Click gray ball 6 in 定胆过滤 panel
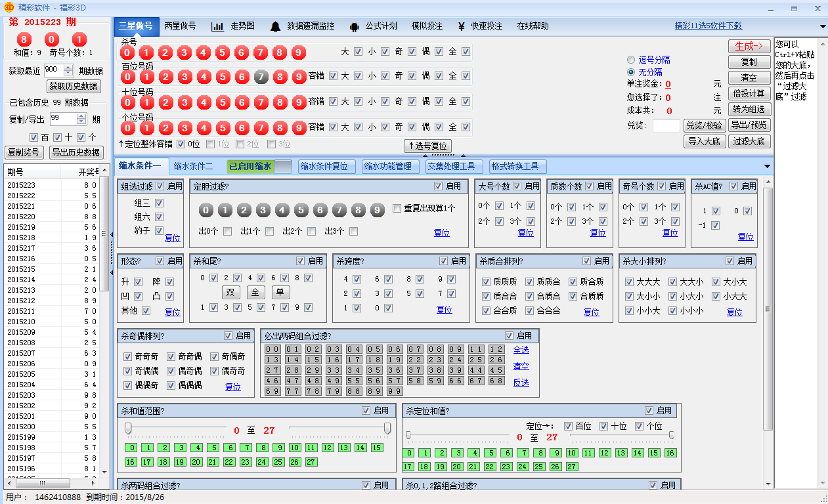The height and width of the screenshot is (504, 828). click(x=320, y=210)
